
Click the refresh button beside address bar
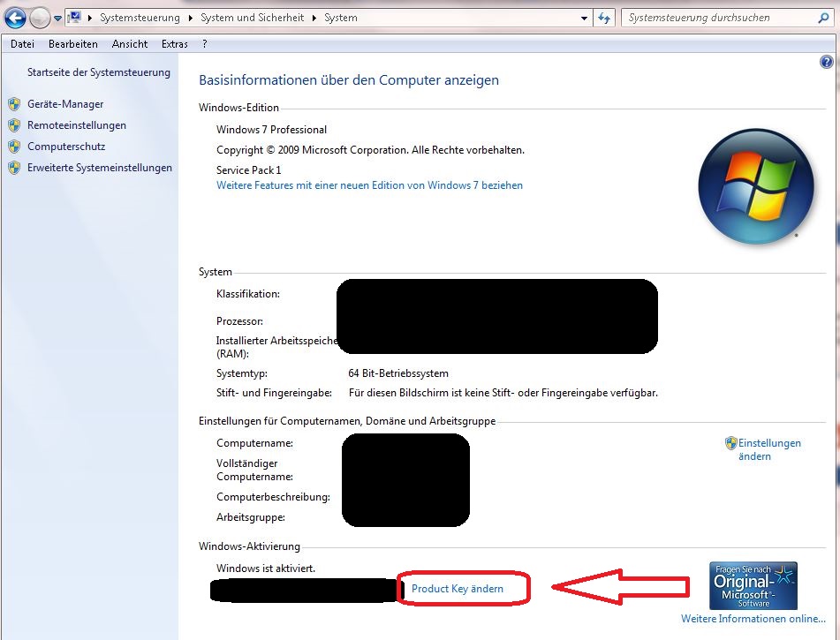pos(604,19)
